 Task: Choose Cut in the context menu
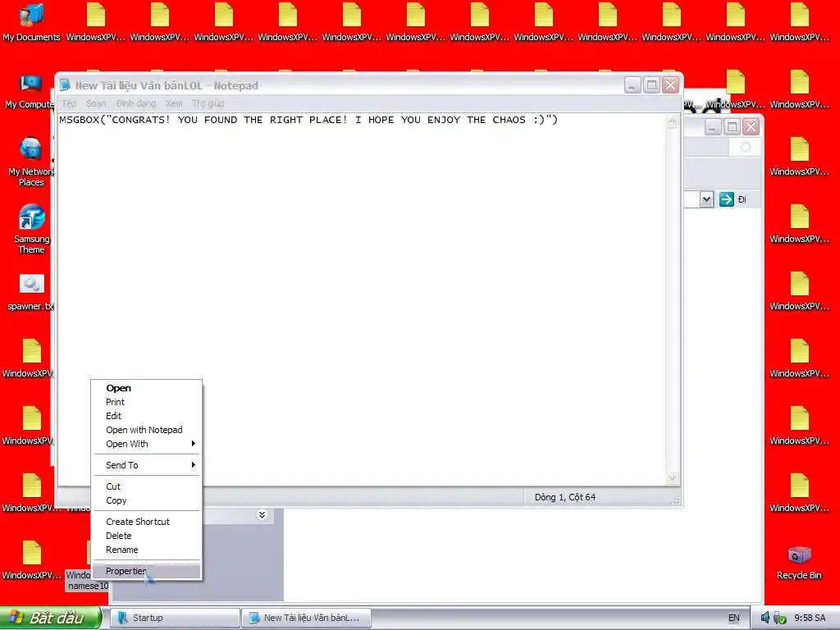pos(146,486)
